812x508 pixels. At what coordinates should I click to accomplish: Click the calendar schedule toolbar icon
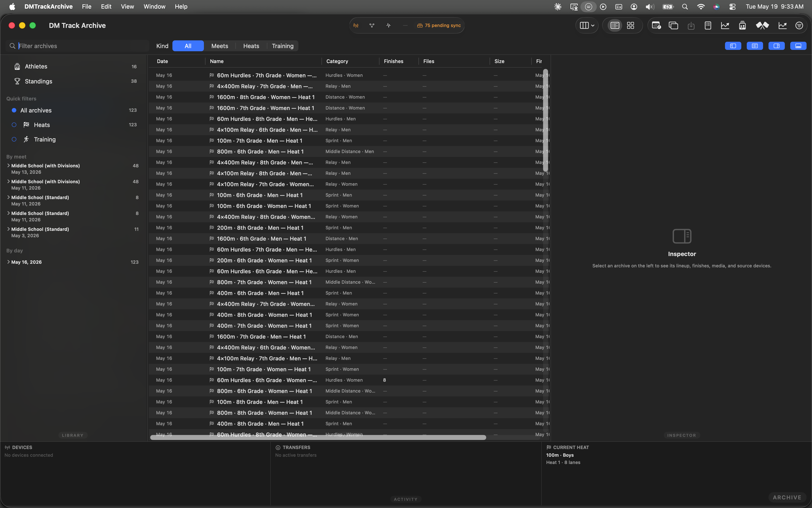656,26
